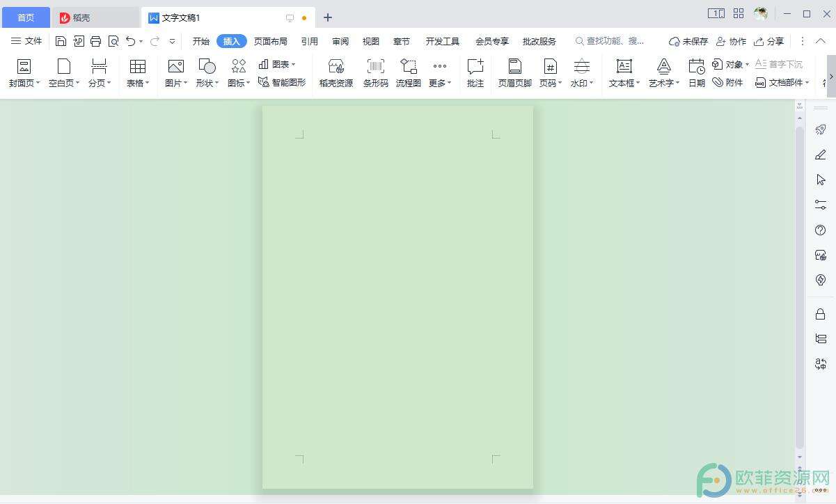This screenshot has width=836, height=504.
Task: Insert a barcode with 条形码 icon
Action: tap(375, 72)
